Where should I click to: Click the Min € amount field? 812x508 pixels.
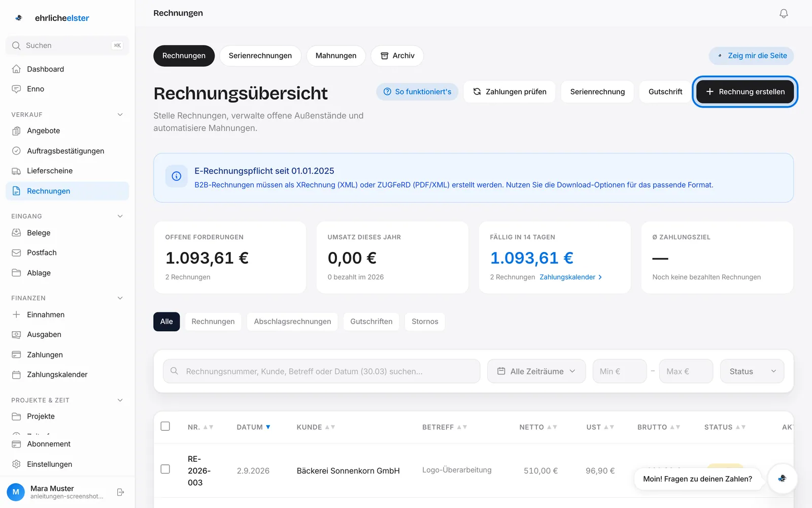620,371
